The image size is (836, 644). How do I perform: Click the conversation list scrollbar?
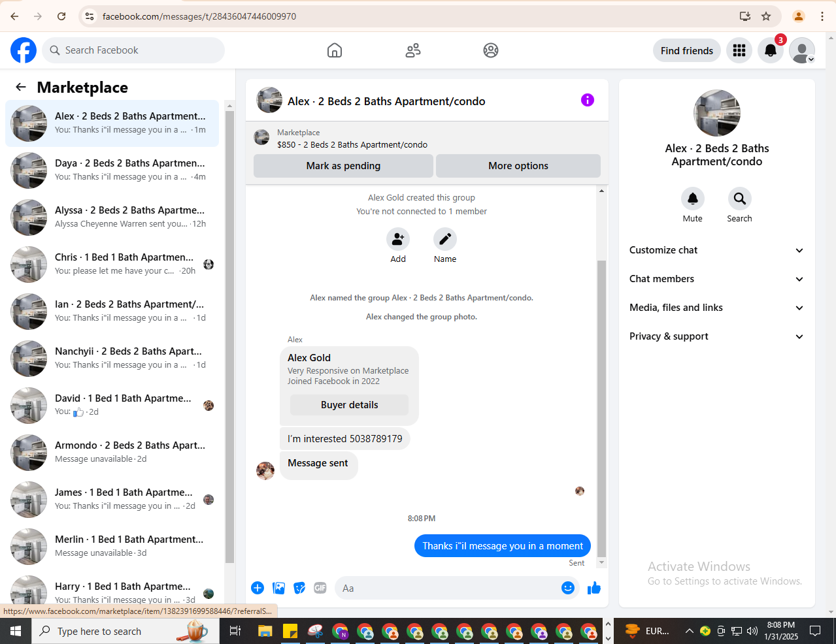(x=229, y=336)
